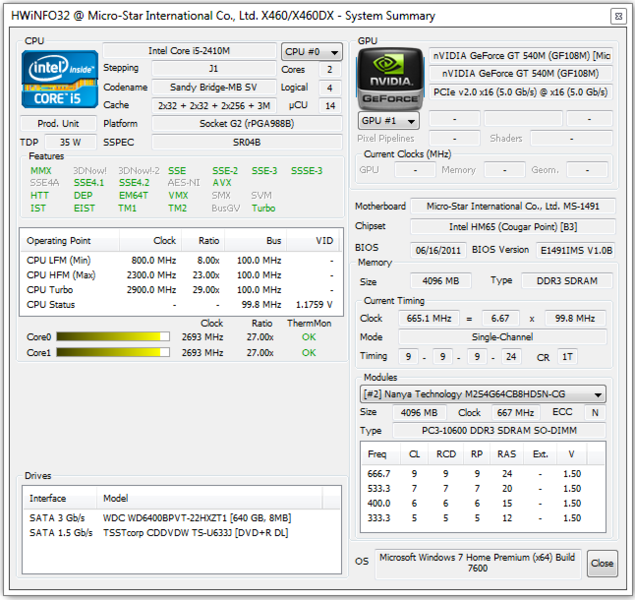Open the GPU #1 selector dropdown
The width and height of the screenshot is (635, 600).
click(x=388, y=121)
